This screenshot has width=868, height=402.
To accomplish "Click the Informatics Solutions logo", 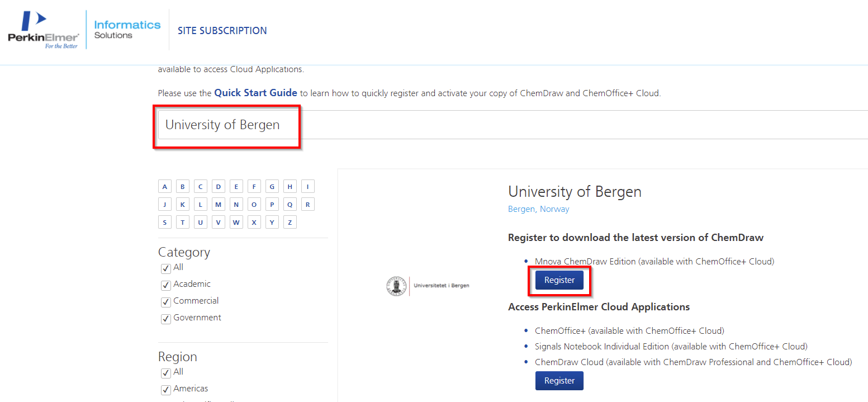I will pos(127,30).
